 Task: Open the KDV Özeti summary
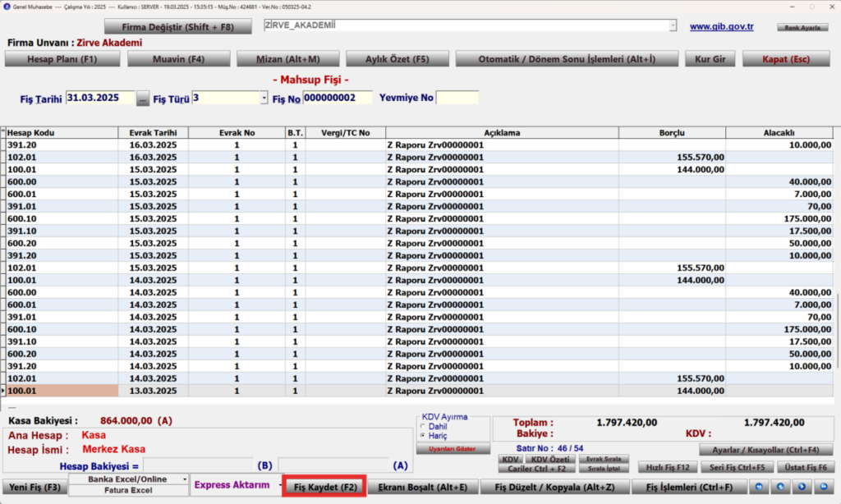pos(550,459)
